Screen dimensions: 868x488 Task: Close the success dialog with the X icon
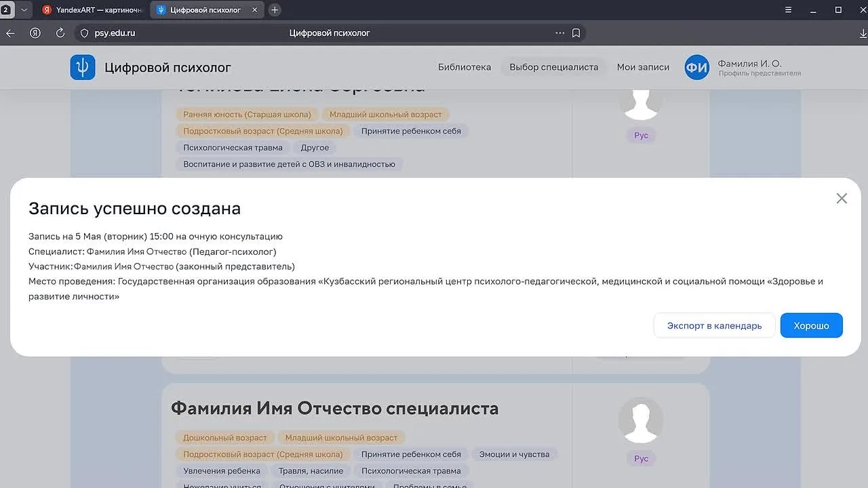[842, 199]
